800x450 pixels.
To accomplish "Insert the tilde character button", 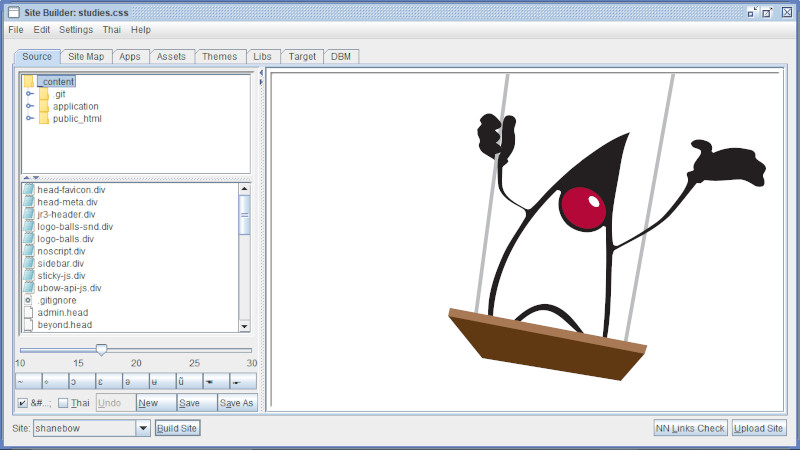I will coord(28,381).
